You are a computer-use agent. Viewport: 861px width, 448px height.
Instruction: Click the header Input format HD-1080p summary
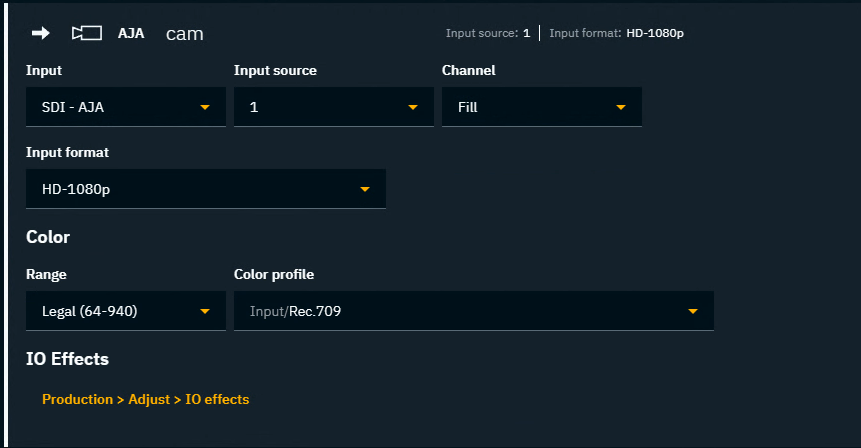[616, 33]
